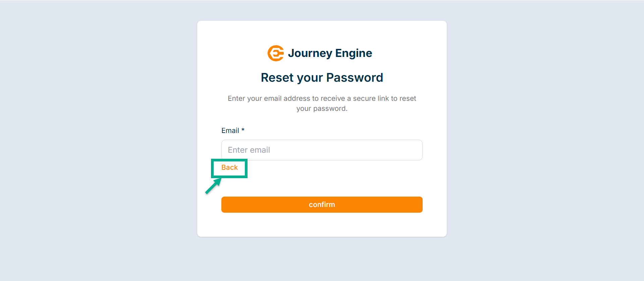This screenshot has width=644, height=281.
Task: Click the "Enter email" placeholder text
Action: [249, 150]
